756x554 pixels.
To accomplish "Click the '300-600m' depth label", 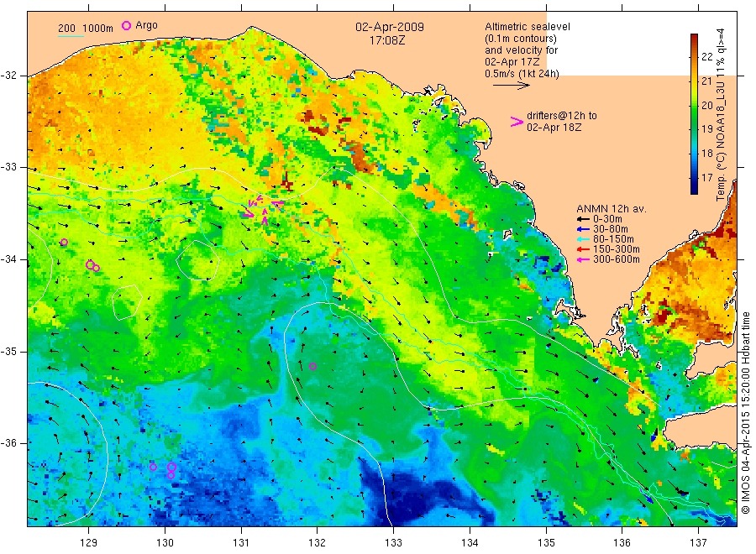I will [x=617, y=259].
